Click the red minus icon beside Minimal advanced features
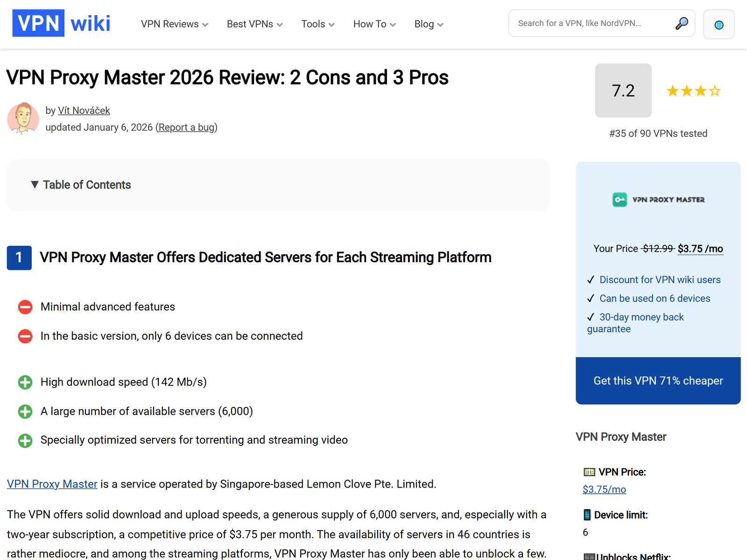Image resolution: width=747 pixels, height=560 pixels. pyautogui.click(x=25, y=307)
